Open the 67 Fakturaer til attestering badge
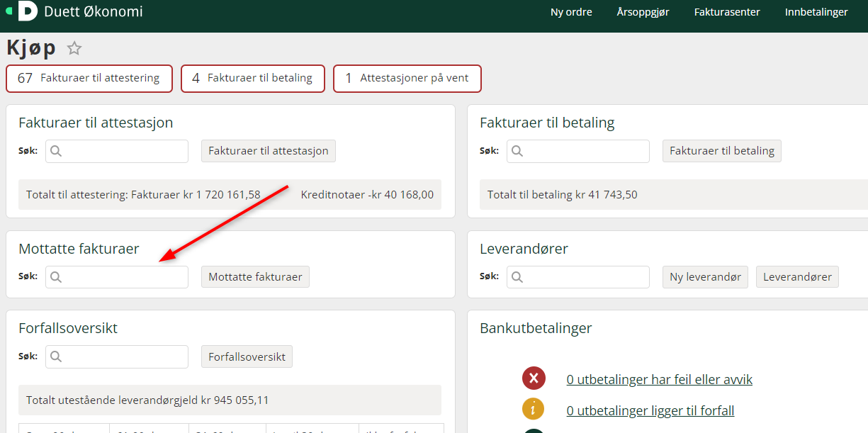Image resolution: width=868 pixels, height=433 pixels. point(89,78)
